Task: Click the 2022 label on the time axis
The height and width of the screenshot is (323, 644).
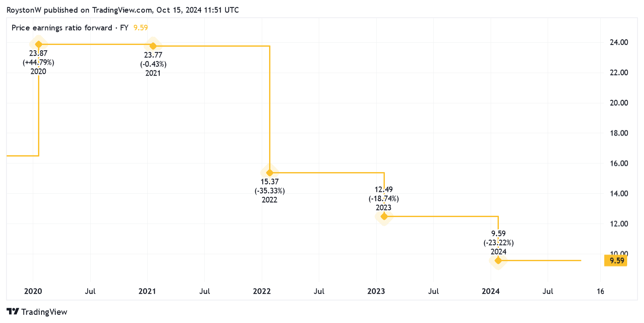Action: [x=262, y=291]
